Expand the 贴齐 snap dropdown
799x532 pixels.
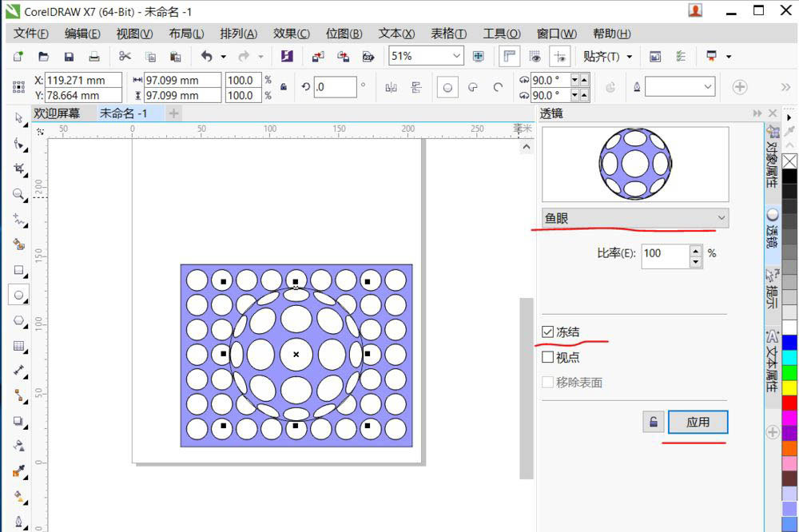[x=629, y=57]
